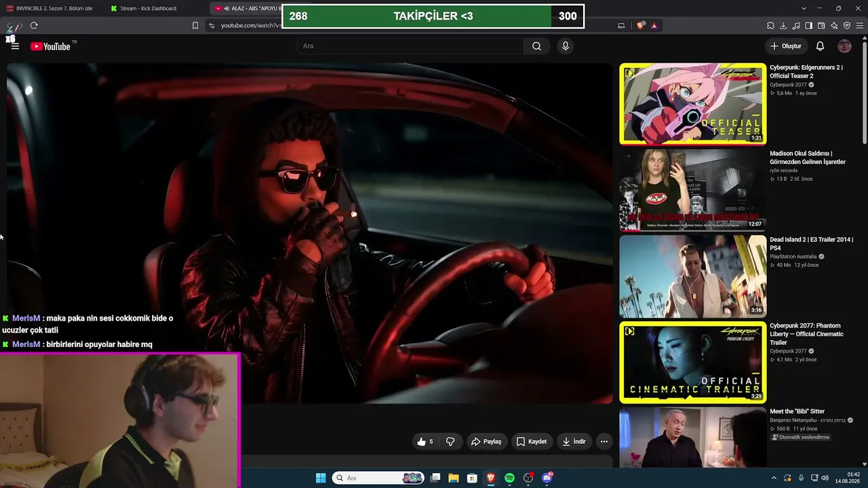Open Phantom Liberty Cinematic Trailer title
This screenshot has height=488, width=868.
click(x=806, y=334)
